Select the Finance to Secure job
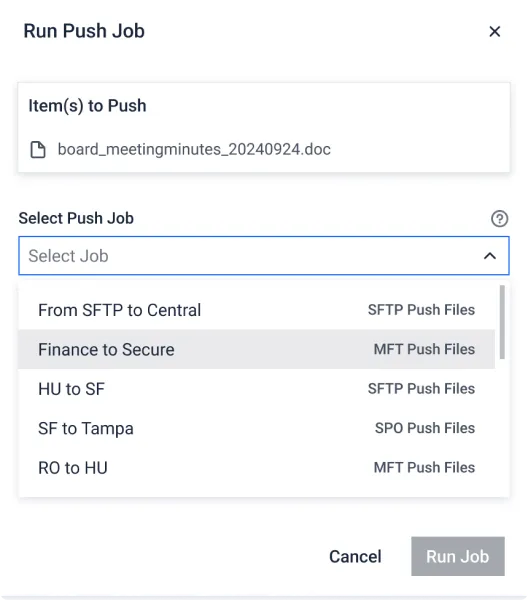 click(257, 349)
